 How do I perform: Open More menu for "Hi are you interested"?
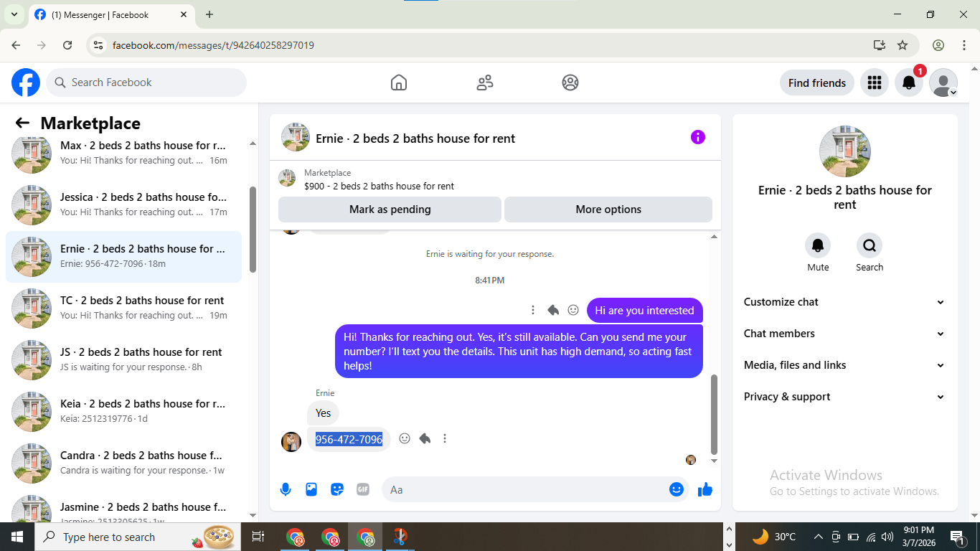(x=532, y=310)
